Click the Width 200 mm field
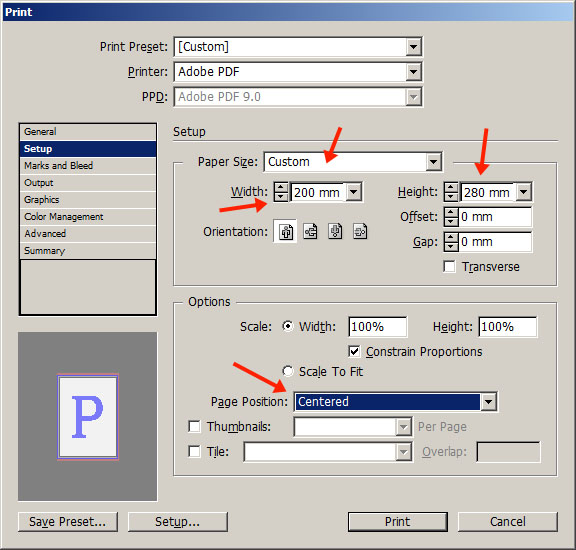The image size is (576, 550). click(318, 192)
